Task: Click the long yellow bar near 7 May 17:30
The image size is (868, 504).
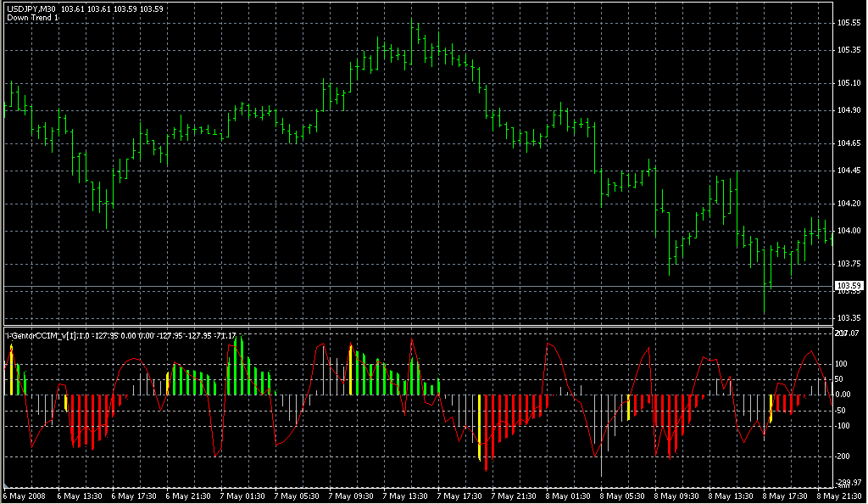Action: point(480,427)
